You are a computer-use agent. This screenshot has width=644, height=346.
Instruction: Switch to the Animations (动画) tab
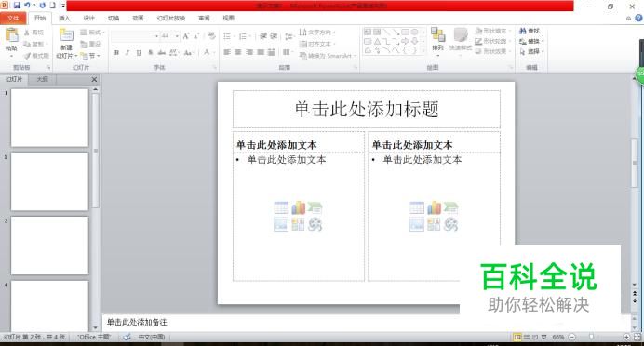point(138,18)
